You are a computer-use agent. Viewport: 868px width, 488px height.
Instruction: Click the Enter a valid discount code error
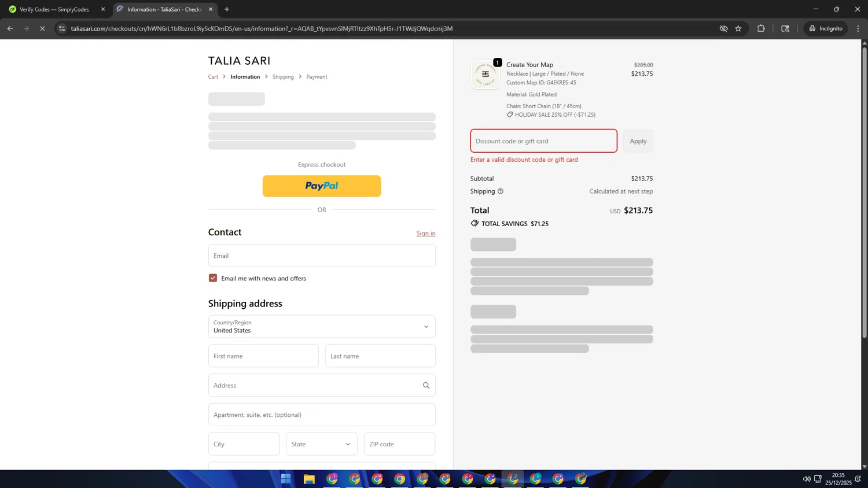click(x=524, y=160)
